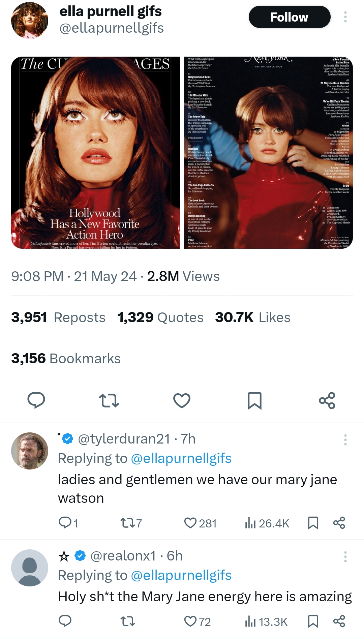Screen dimensions: 364x639
Task: Open more options for main post
Action: point(345,17)
